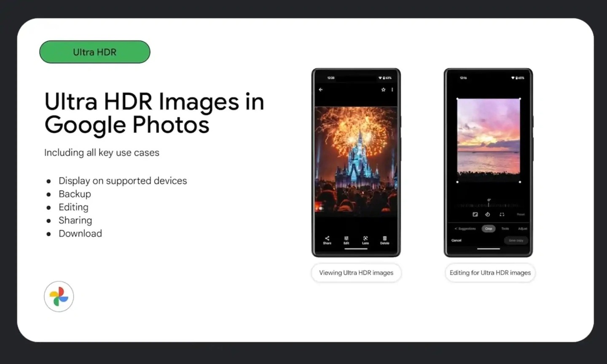This screenshot has height=364, width=607.
Task: Set rotation using the straightening slider
Action: tap(489, 205)
